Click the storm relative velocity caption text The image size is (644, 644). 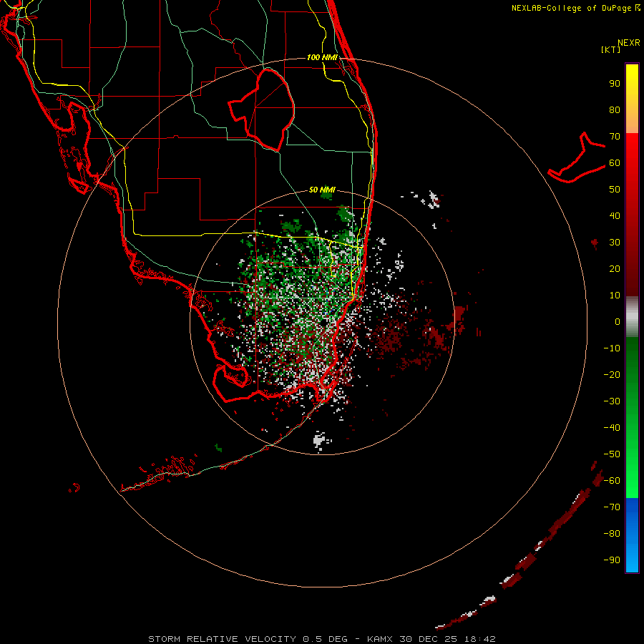(322, 639)
